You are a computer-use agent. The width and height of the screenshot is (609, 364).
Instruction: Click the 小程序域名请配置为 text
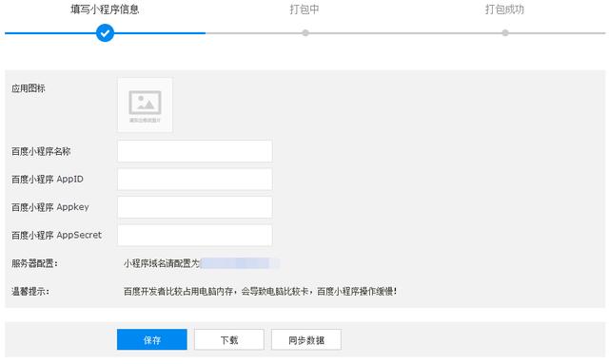[162, 263]
